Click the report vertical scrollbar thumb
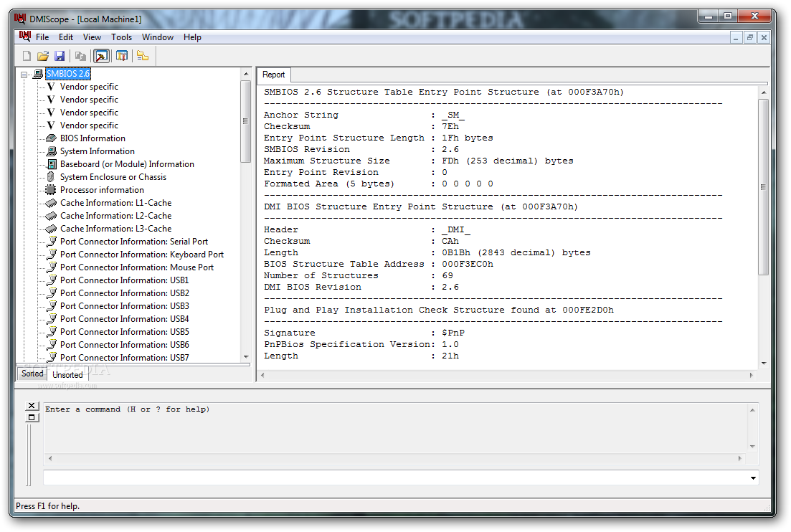791x532 pixels. point(764,187)
